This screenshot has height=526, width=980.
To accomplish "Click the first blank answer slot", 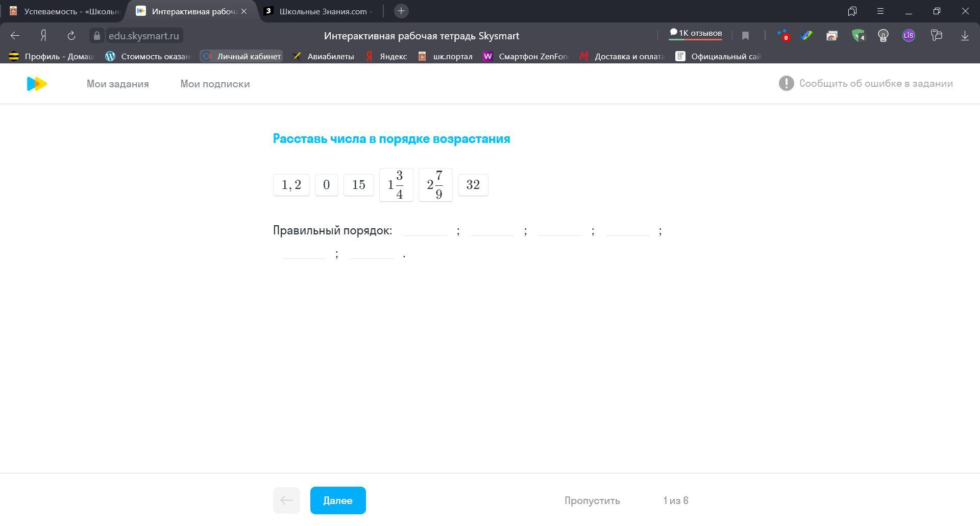I will coord(425,230).
